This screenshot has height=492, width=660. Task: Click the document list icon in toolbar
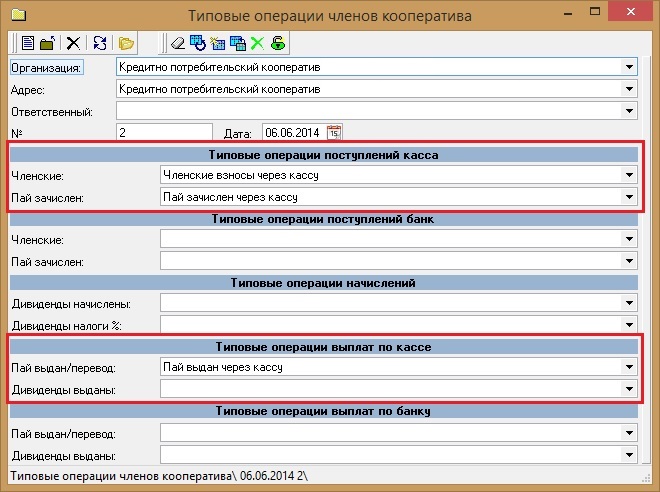28,43
